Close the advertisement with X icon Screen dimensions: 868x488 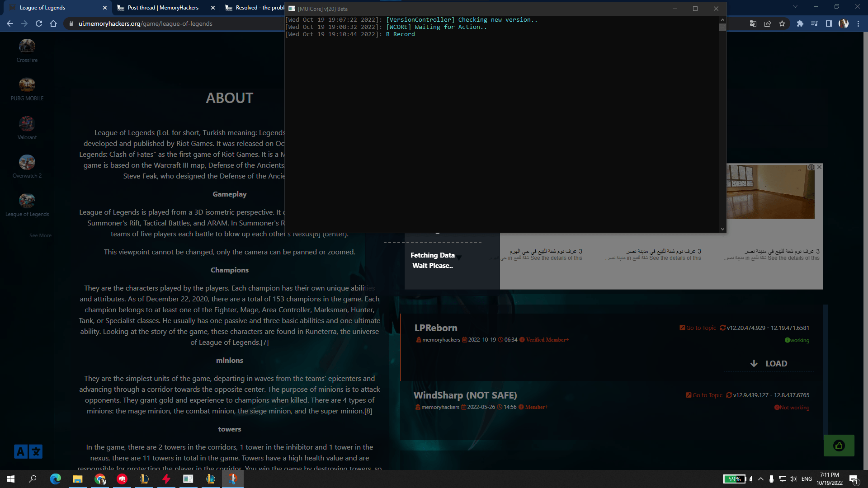coord(819,167)
